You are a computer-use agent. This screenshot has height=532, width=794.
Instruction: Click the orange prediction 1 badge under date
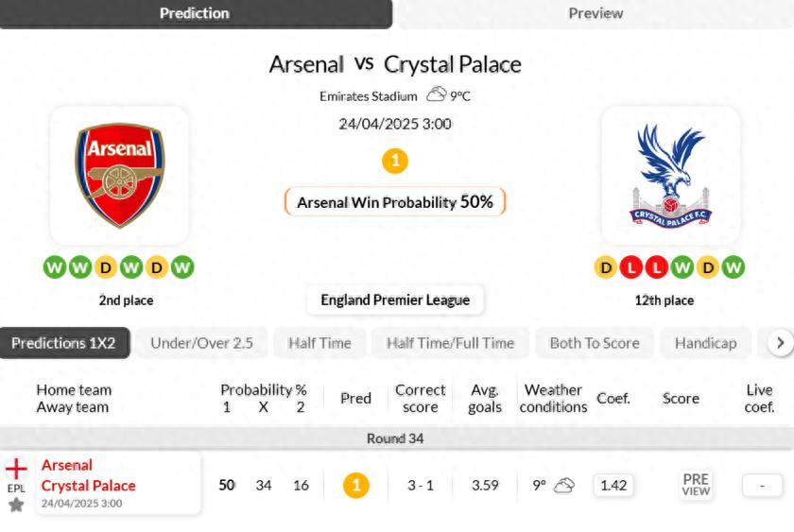[x=395, y=161]
